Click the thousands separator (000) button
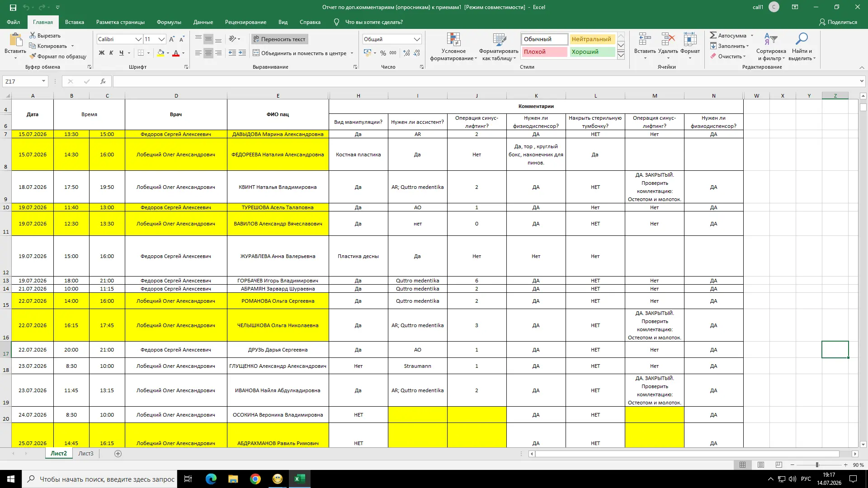Viewport: 868px width, 488px height. pos(393,53)
